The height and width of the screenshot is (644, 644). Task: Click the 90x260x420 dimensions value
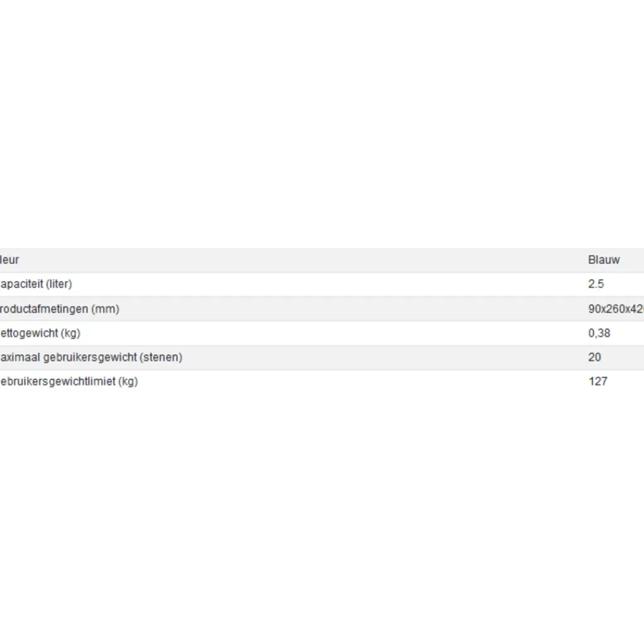point(616,309)
